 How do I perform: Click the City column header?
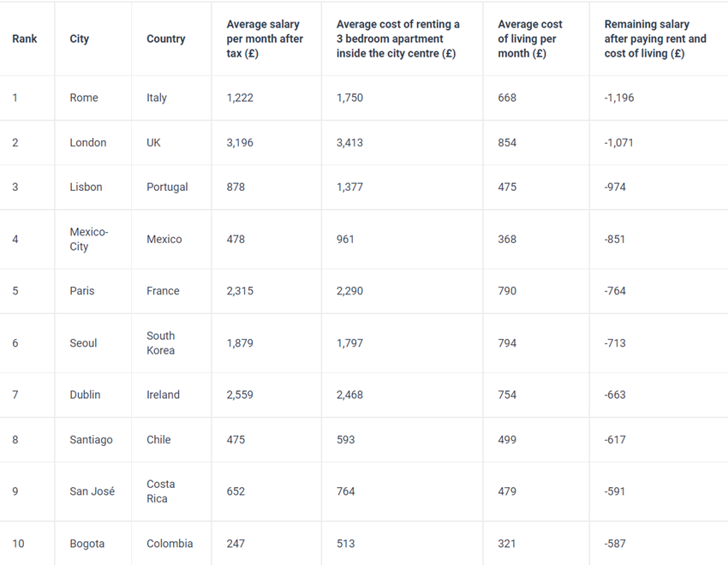click(80, 39)
